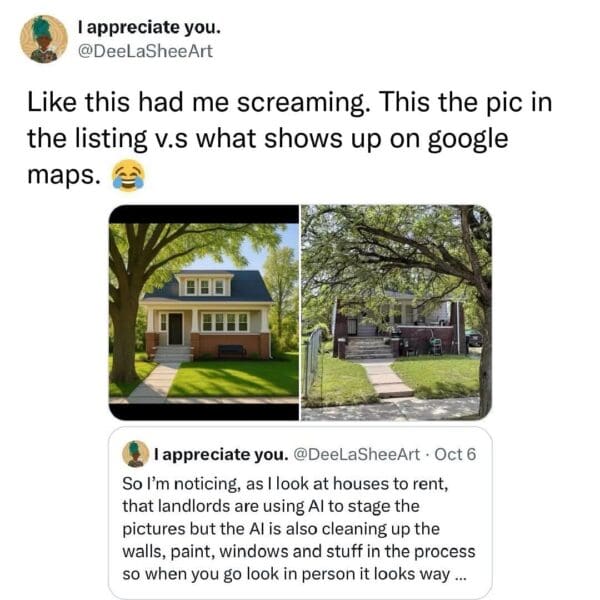
Task: Click the chain-link fence in the street view photo
Action: tap(313, 363)
